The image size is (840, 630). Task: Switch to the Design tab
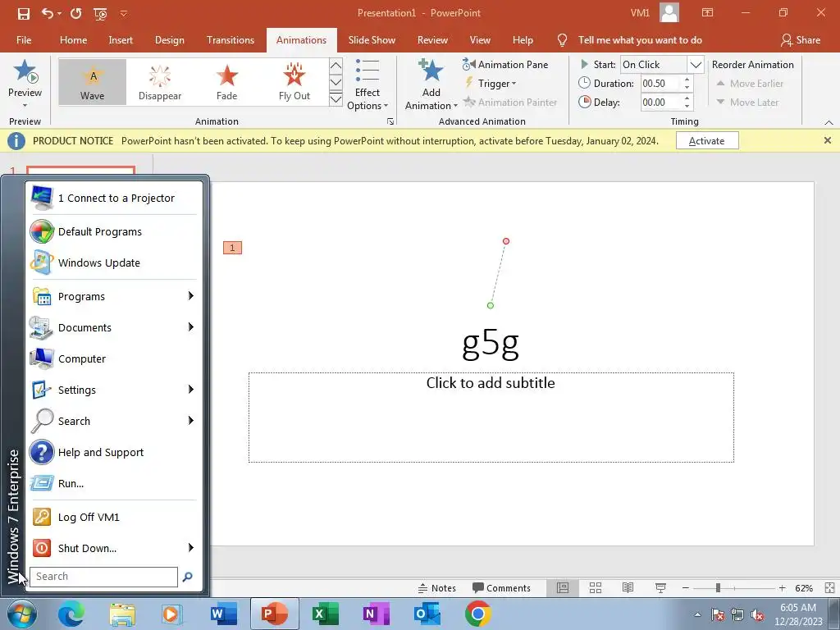coord(169,40)
